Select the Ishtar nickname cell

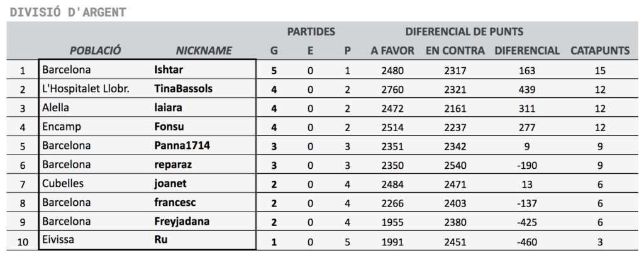click(169, 70)
